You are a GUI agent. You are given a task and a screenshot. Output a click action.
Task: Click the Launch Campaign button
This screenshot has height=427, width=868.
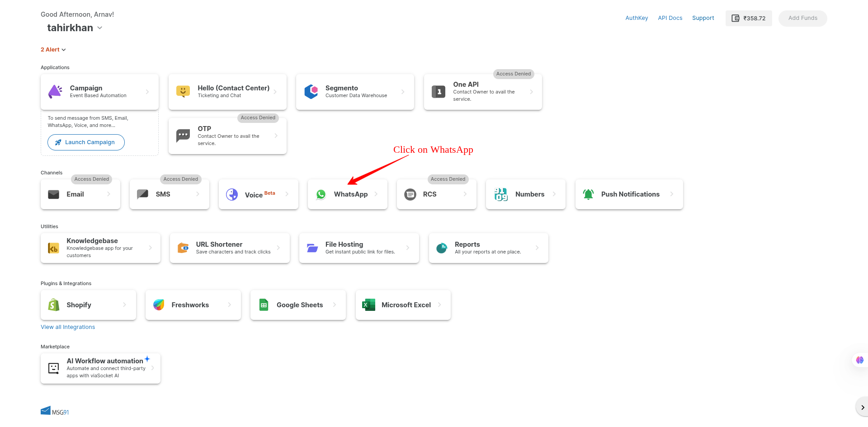click(86, 142)
